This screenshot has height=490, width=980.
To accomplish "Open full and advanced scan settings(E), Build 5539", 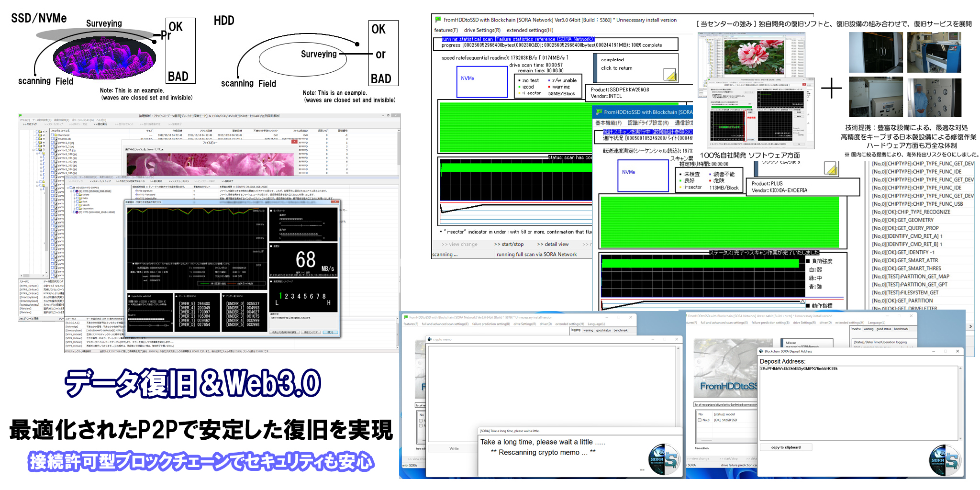I will click(x=724, y=323).
